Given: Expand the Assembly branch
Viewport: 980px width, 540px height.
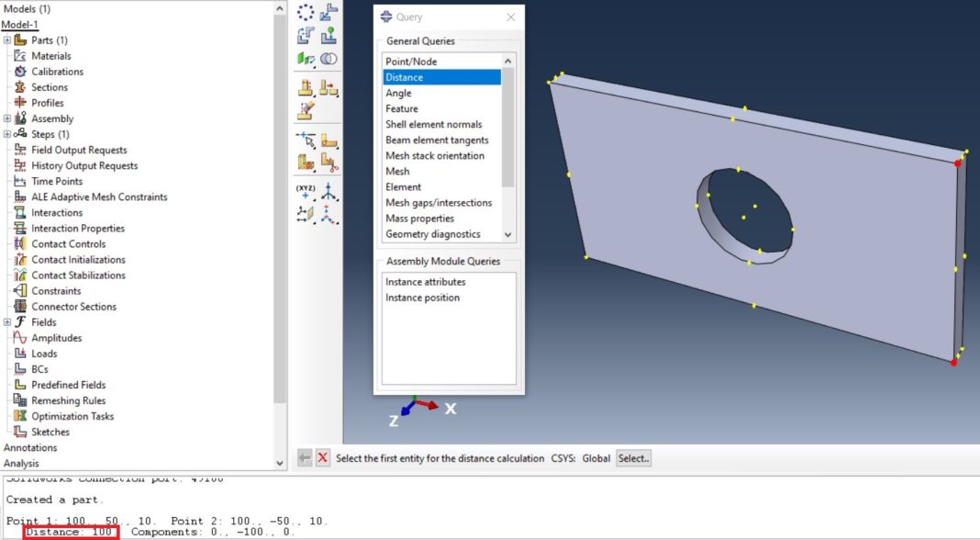Looking at the screenshot, I should 6,119.
